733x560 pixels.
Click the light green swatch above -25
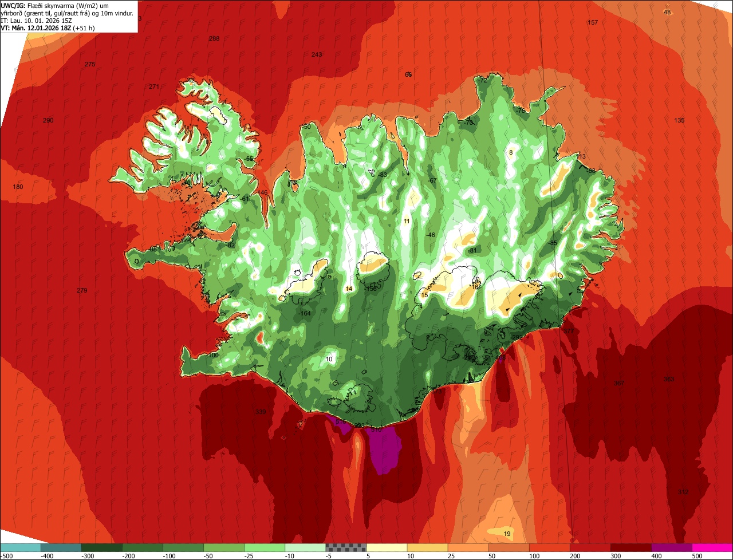click(264, 547)
